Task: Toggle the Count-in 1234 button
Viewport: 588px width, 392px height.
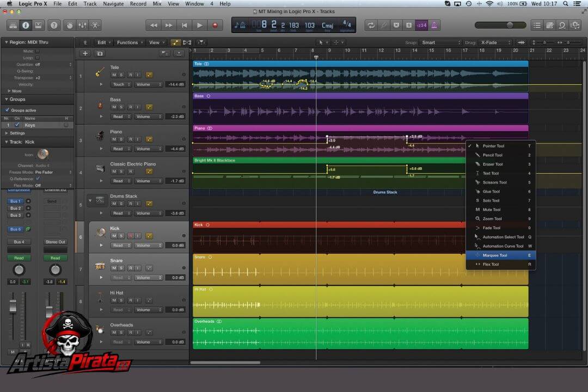Action: [x=421, y=26]
